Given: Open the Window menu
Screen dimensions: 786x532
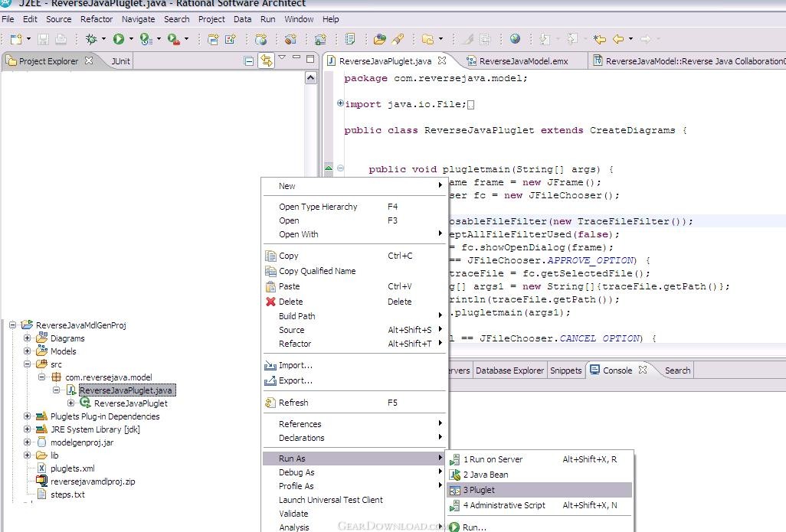Looking at the screenshot, I should [299, 20].
